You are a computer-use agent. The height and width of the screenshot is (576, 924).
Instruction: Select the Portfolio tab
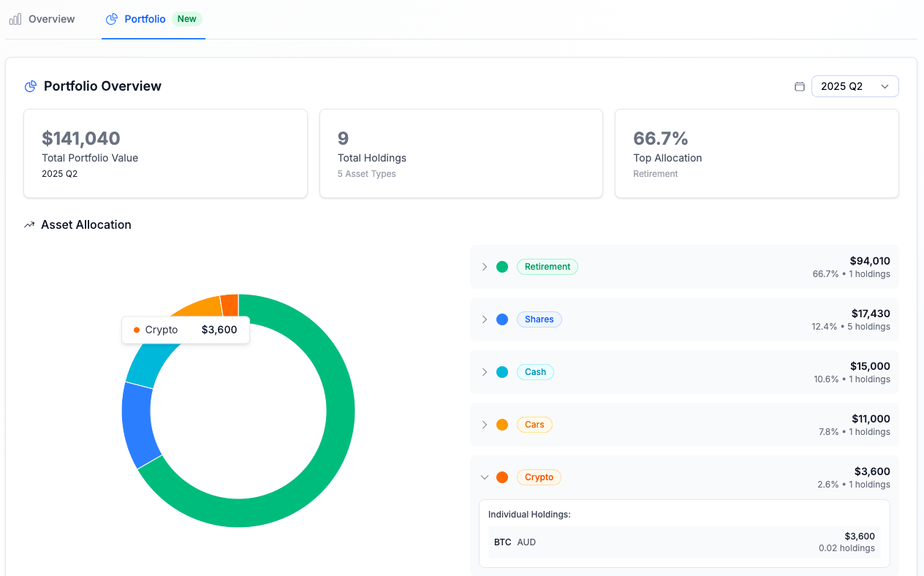143,19
